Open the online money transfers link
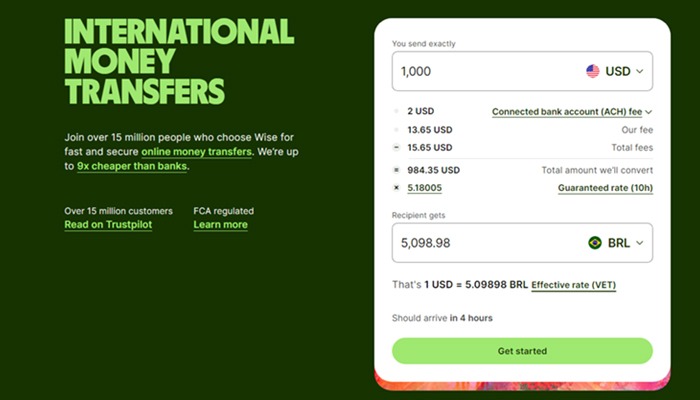700x400 pixels. click(196, 152)
